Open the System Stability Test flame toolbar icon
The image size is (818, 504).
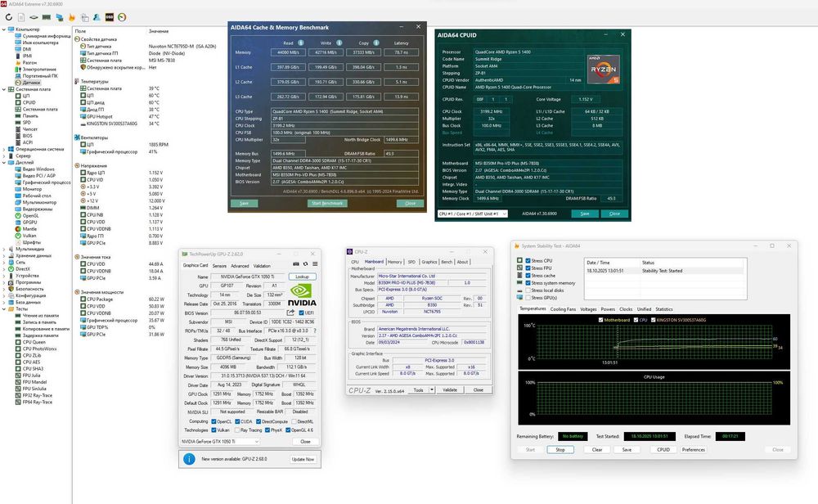pos(71,17)
